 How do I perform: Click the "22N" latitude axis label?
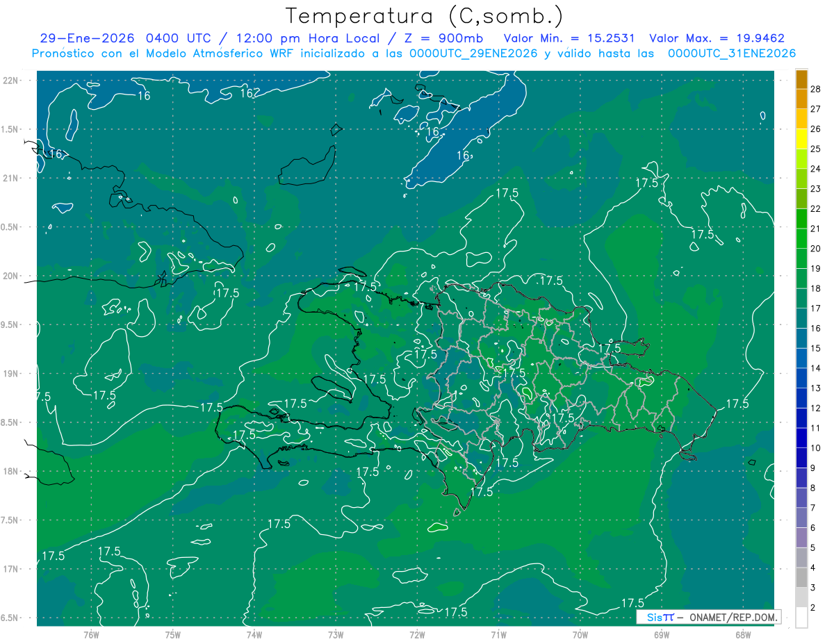(11, 81)
